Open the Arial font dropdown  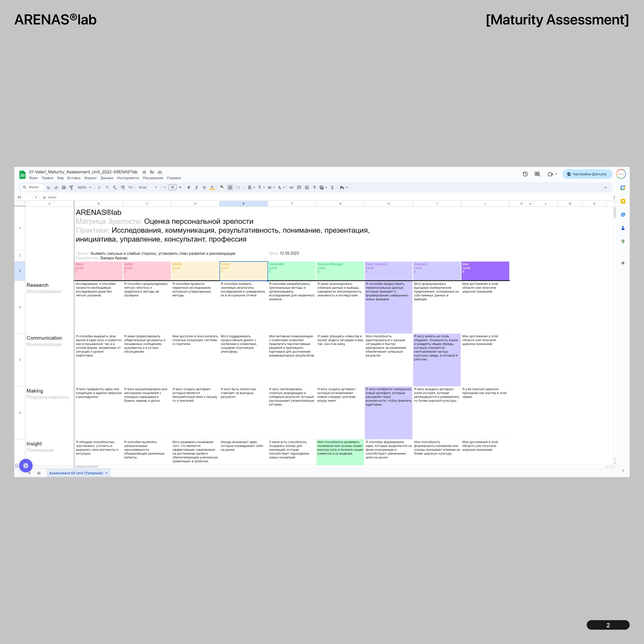pos(148,187)
